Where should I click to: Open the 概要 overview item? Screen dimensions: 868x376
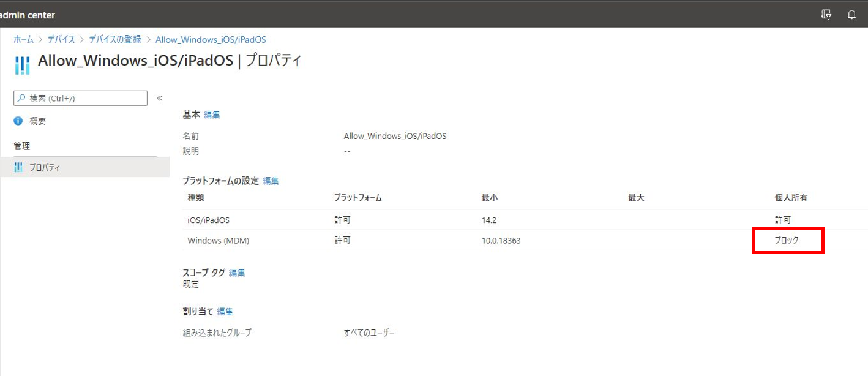coord(38,121)
